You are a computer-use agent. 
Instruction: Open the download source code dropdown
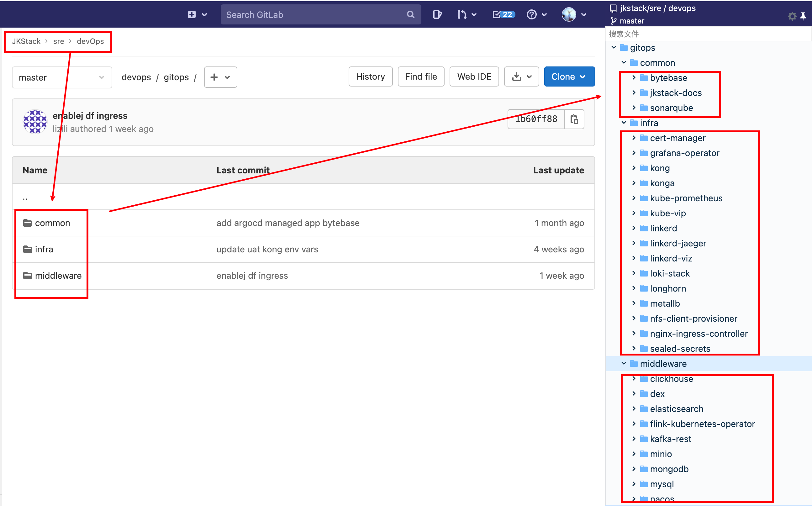pos(521,76)
